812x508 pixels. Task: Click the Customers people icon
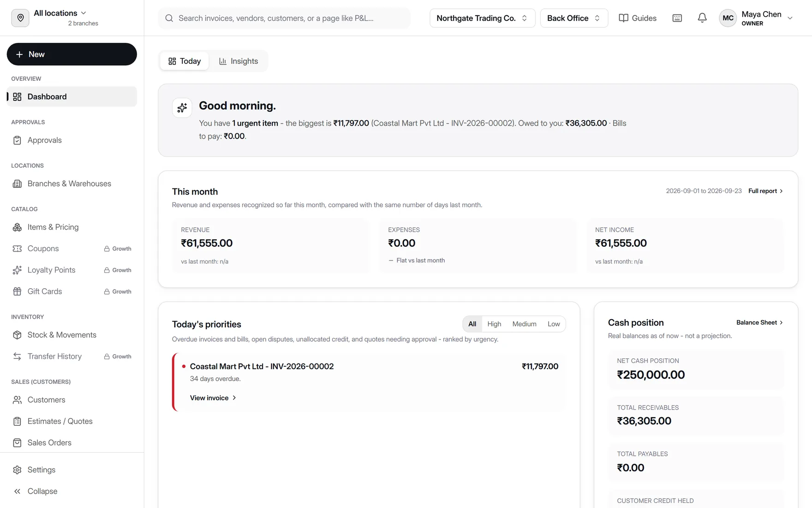point(17,400)
